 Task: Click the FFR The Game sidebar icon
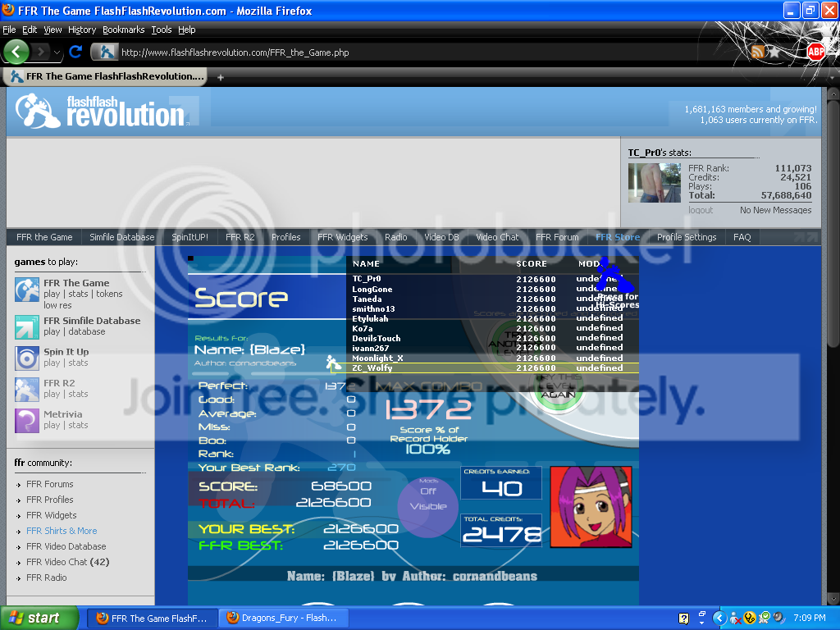(x=26, y=289)
